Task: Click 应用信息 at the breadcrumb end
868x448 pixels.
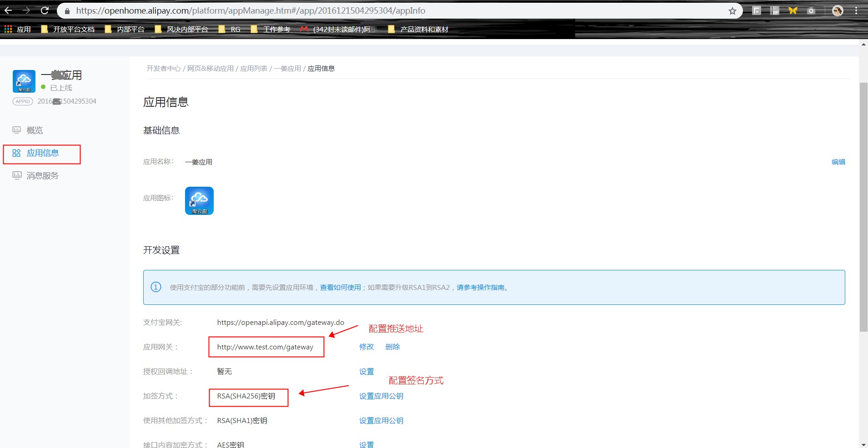Action: 321,69
